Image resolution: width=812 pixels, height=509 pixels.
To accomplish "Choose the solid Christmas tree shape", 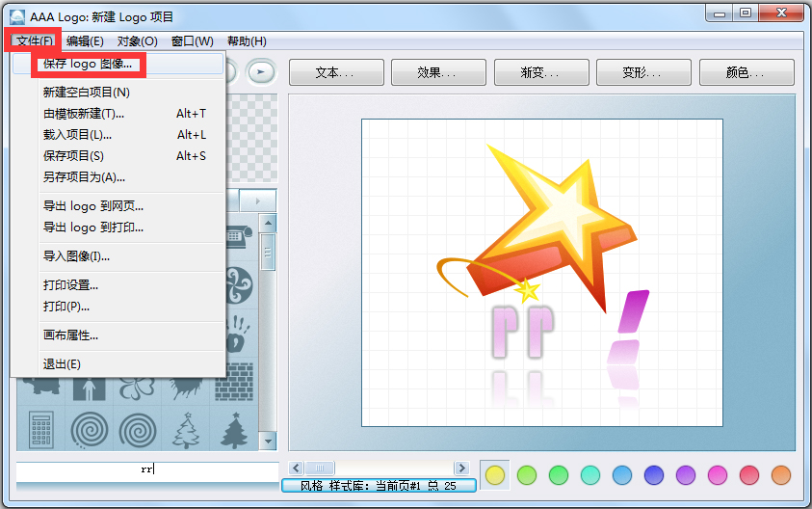I will pyautogui.click(x=234, y=428).
